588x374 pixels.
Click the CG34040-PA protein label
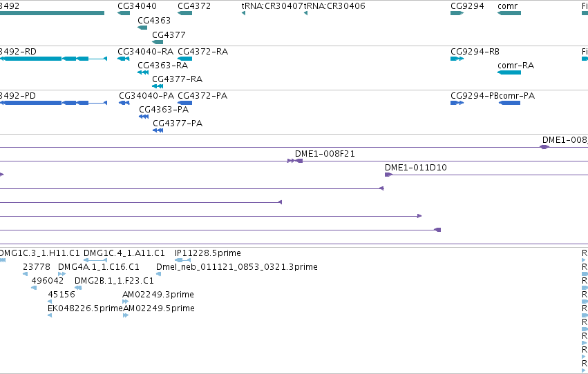coord(146,95)
